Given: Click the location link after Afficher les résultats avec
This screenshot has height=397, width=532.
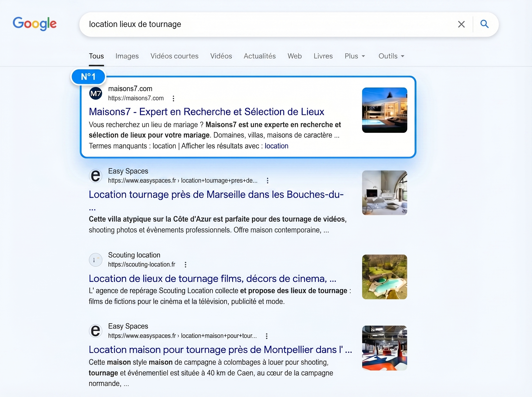Looking at the screenshot, I should click(276, 146).
